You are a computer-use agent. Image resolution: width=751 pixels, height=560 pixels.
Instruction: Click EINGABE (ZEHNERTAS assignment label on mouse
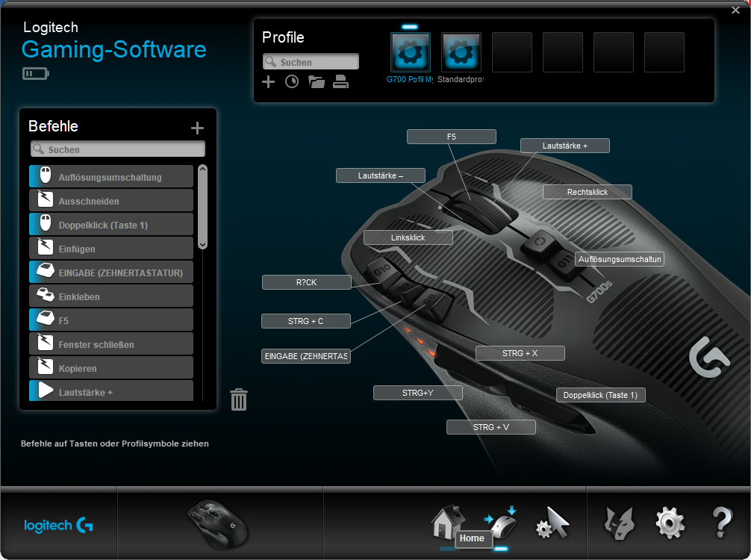306,356
